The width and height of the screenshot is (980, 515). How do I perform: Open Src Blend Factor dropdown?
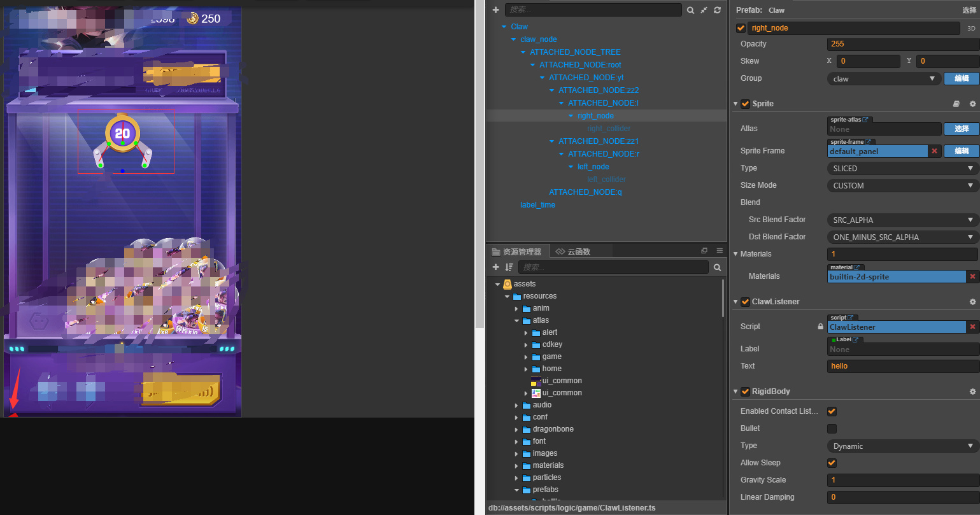(903, 220)
